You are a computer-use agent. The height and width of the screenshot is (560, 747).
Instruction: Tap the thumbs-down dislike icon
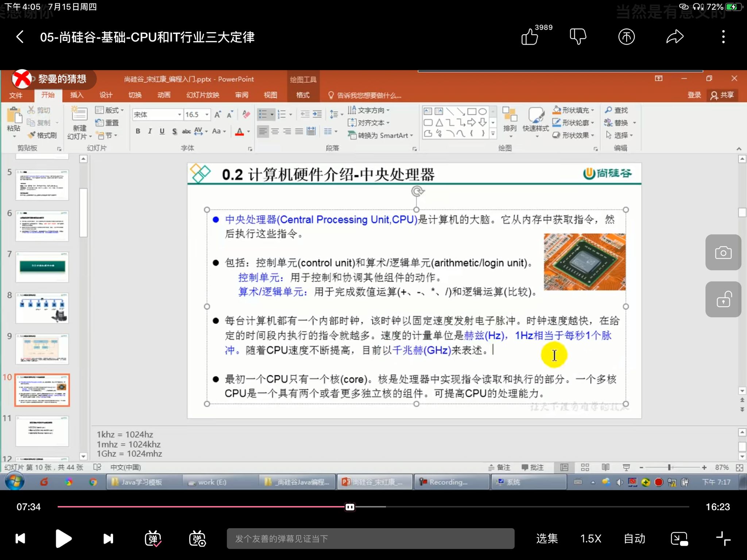click(x=578, y=37)
